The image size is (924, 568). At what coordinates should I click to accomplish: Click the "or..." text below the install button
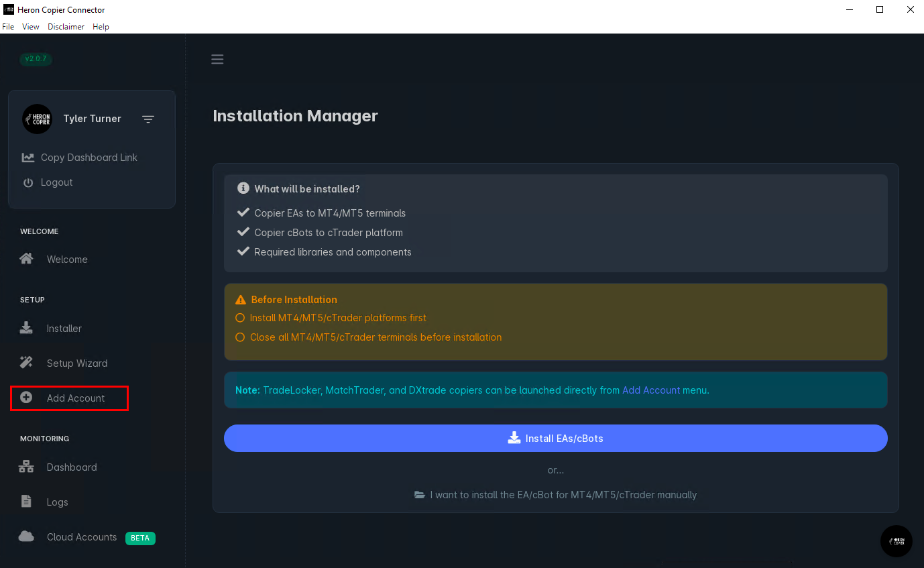pyautogui.click(x=556, y=470)
